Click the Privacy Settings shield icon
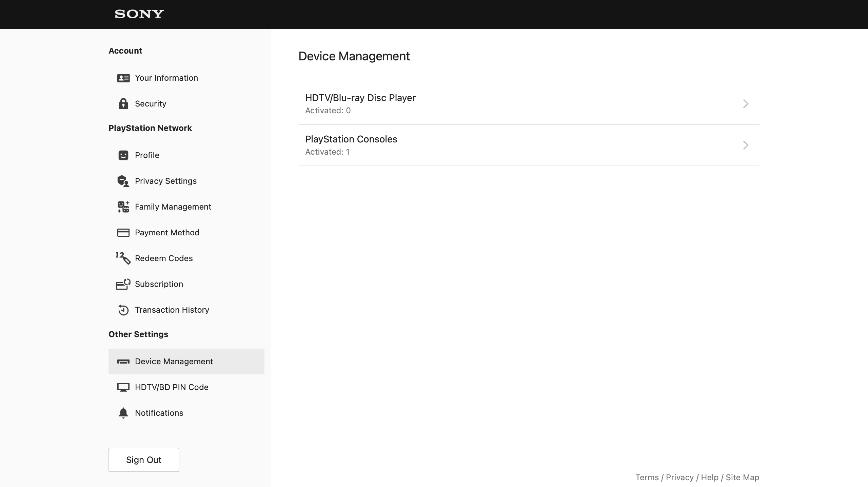Screen dimensions: 868x487 point(123,181)
